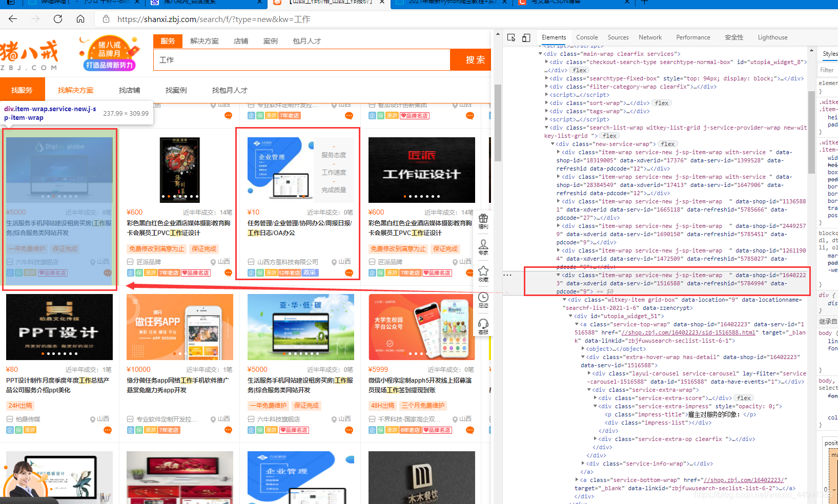838x504 pixels.
Task: Click chat bubble on 千界科技 card
Action: point(470,430)
